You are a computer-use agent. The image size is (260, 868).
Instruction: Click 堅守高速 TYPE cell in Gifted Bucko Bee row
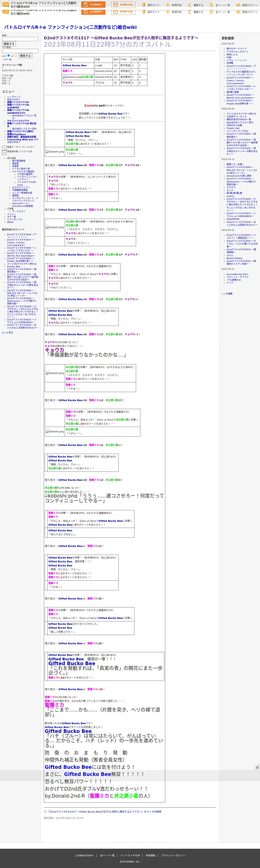click(x=125, y=66)
